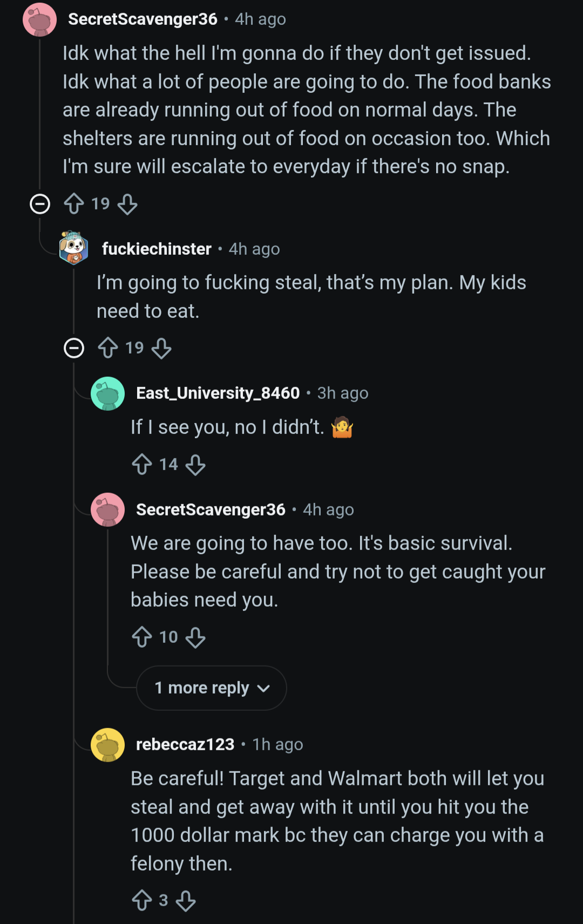Upvote fuckiechinster's comment about stealing
Viewport: 583px width, 924px height.
pyautogui.click(x=108, y=348)
